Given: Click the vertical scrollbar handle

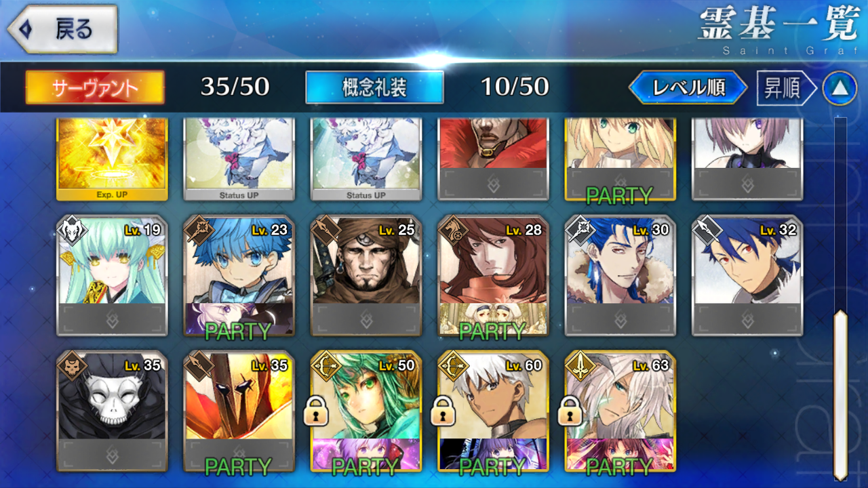Looking at the screenshot, I should coord(840,394).
